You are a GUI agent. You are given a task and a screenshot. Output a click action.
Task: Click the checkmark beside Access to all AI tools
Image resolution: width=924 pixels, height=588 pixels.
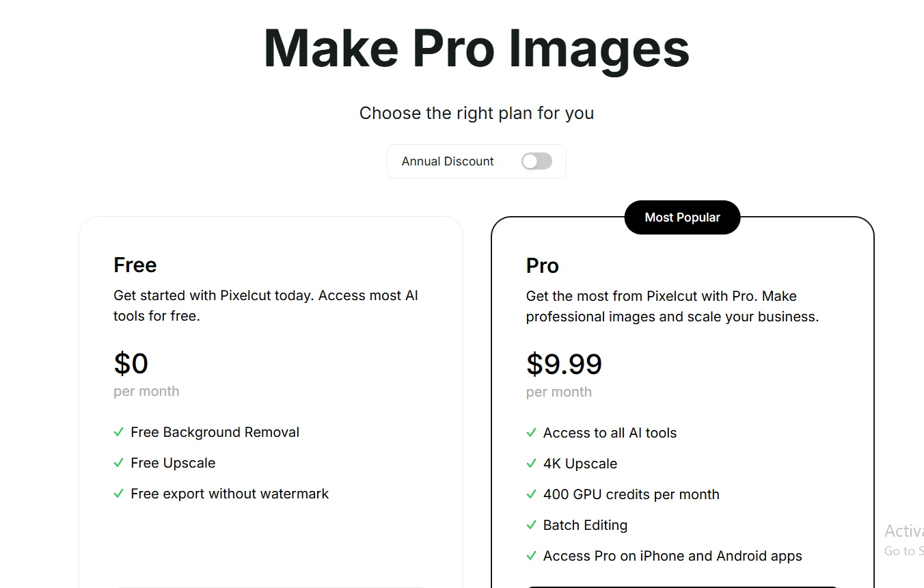(x=531, y=433)
